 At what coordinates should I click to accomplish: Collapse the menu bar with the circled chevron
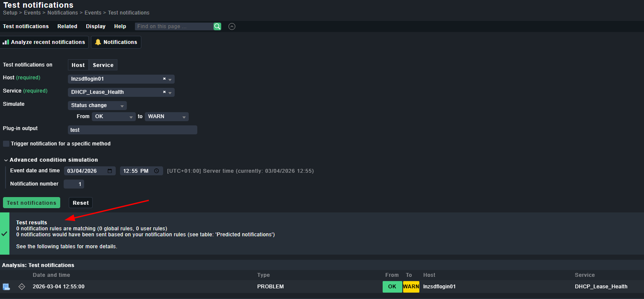coord(232,26)
